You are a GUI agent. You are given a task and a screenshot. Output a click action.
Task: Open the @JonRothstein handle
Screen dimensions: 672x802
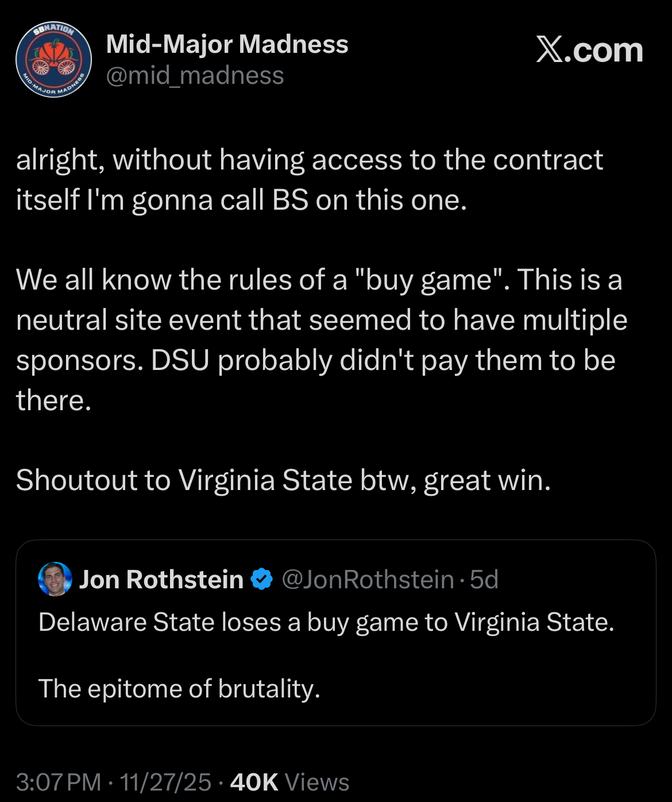click(x=368, y=579)
